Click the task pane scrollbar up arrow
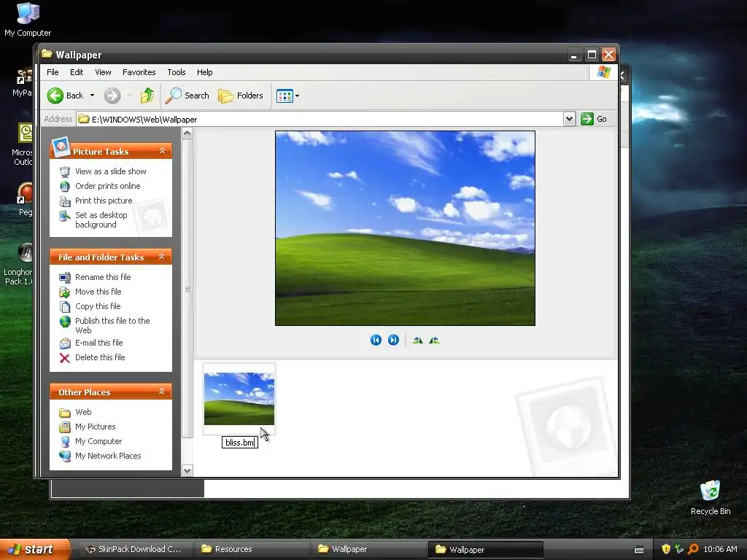 [187, 133]
